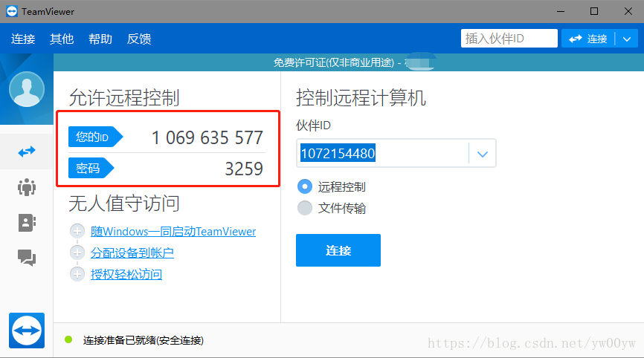Click the green connection status indicator
The width and height of the screenshot is (644, 358).
pyautogui.click(x=68, y=339)
